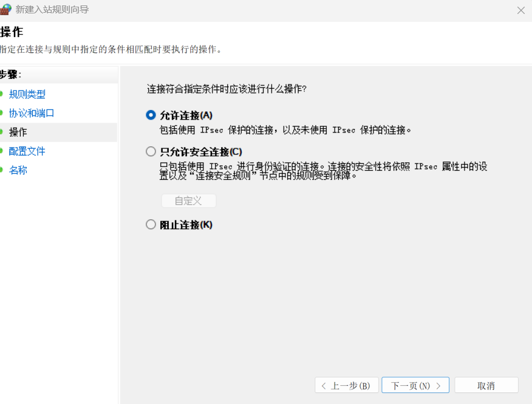Click the back arrow on 上一步 button
Image resolution: width=532 pixels, height=404 pixels.
[324, 385]
